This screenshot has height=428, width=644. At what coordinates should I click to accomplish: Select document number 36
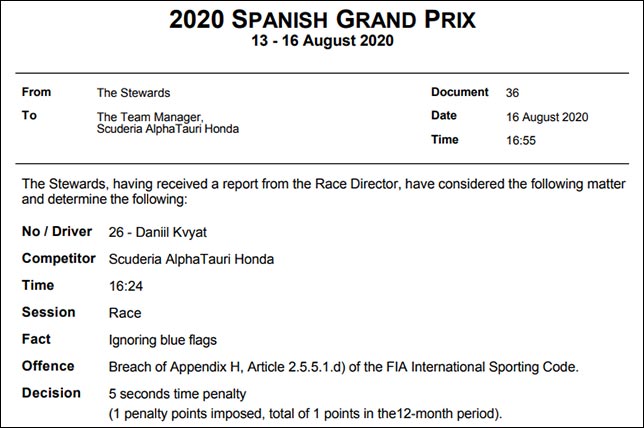(513, 92)
